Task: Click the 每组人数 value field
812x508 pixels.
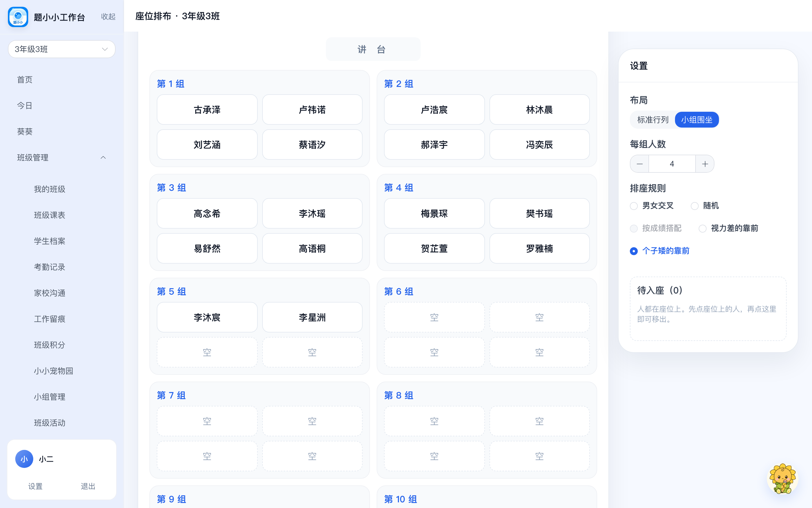Action: tap(672, 164)
